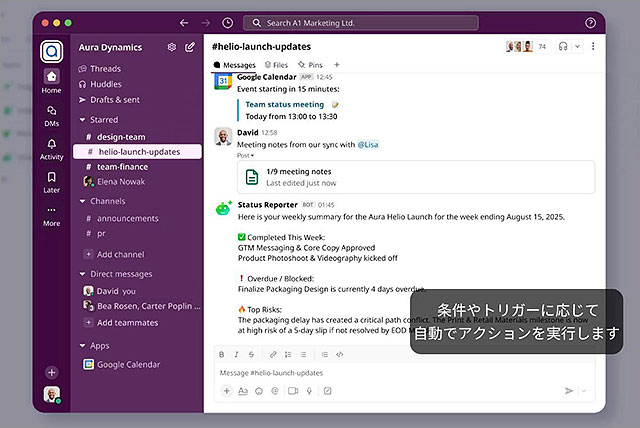The image size is (640, 428).
Task: Start a huddle with headphones icon
Action: click(565, 47)
